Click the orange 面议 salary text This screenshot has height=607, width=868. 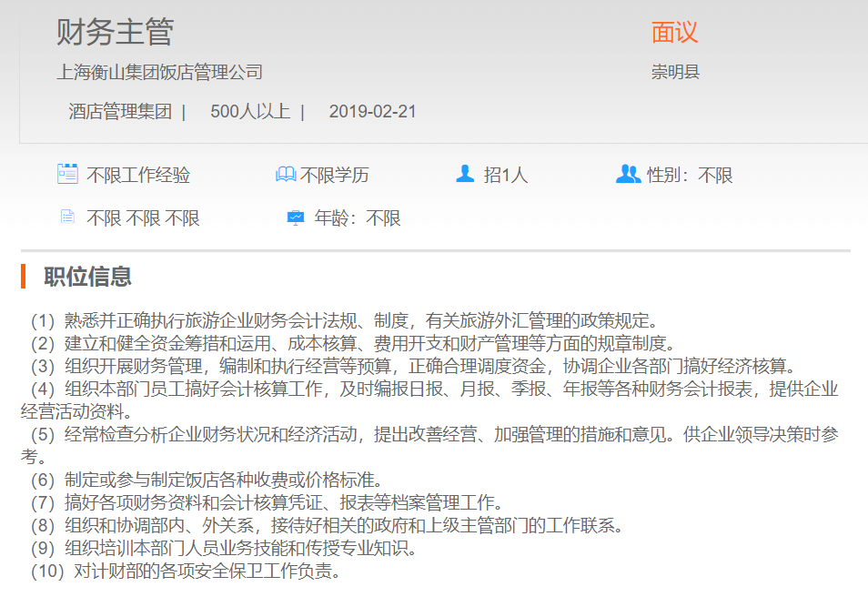674,32
